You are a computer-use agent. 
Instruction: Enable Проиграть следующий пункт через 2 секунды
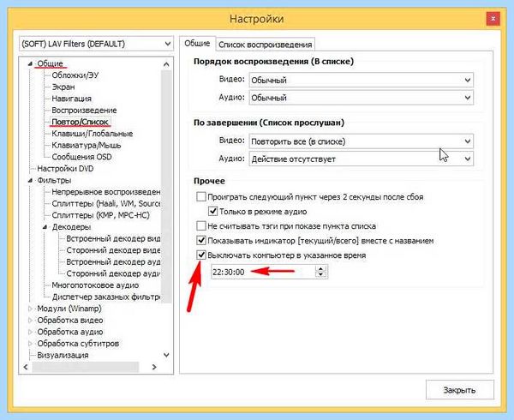tap(201, 197)
